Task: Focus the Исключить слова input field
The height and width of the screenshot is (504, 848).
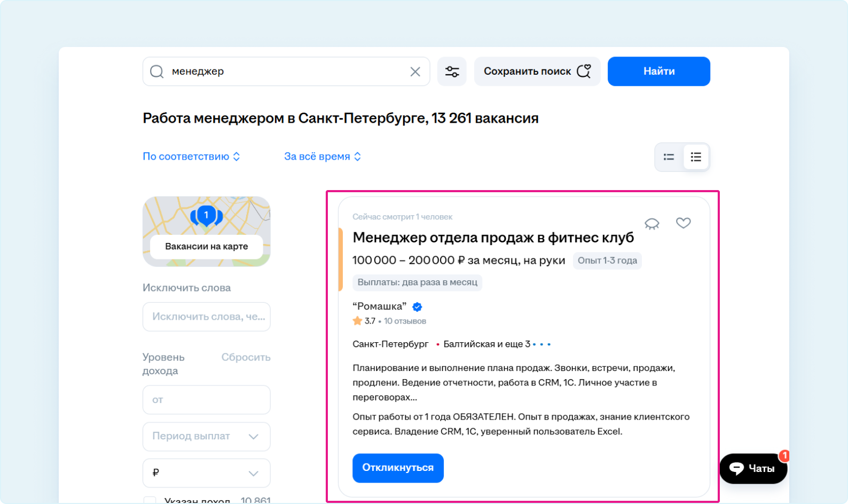Action: click(x=206, y=317)
